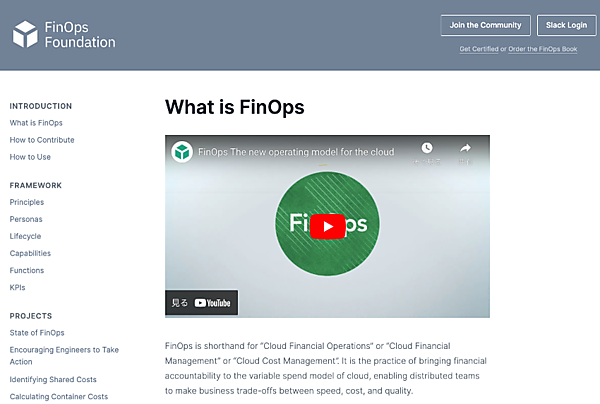Click the Watch Later clock icon
The width and height of the screenshot is (600, 404).
(426, 149)
